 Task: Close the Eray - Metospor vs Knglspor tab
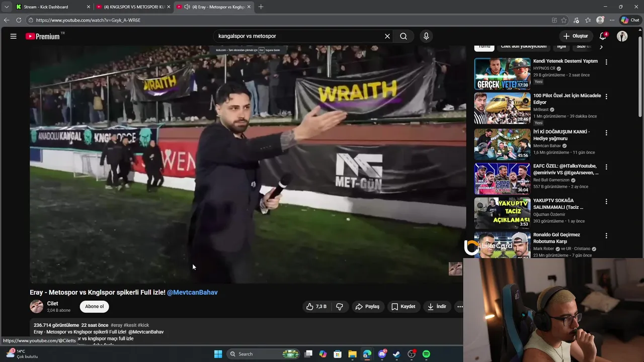(x=249, y=7)
